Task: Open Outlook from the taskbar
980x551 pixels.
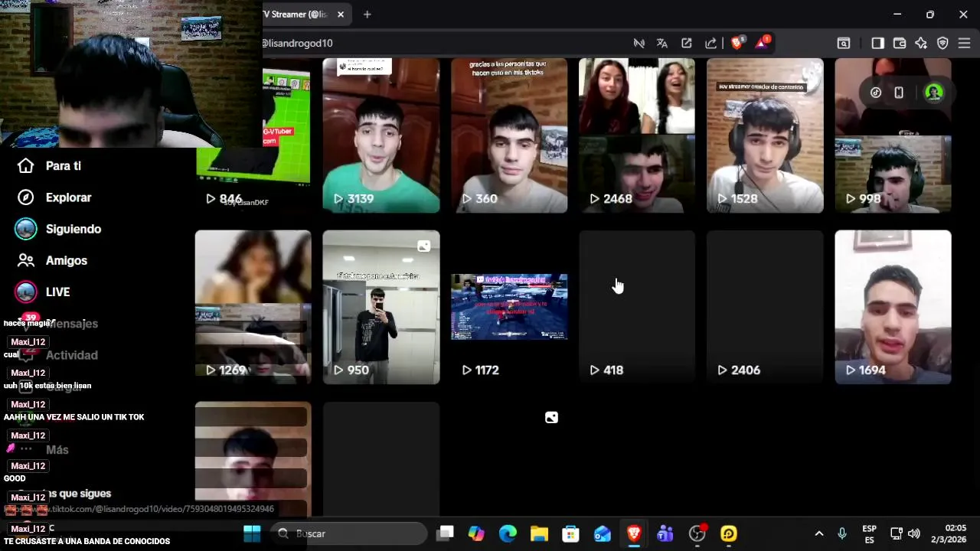Action: 603,533
